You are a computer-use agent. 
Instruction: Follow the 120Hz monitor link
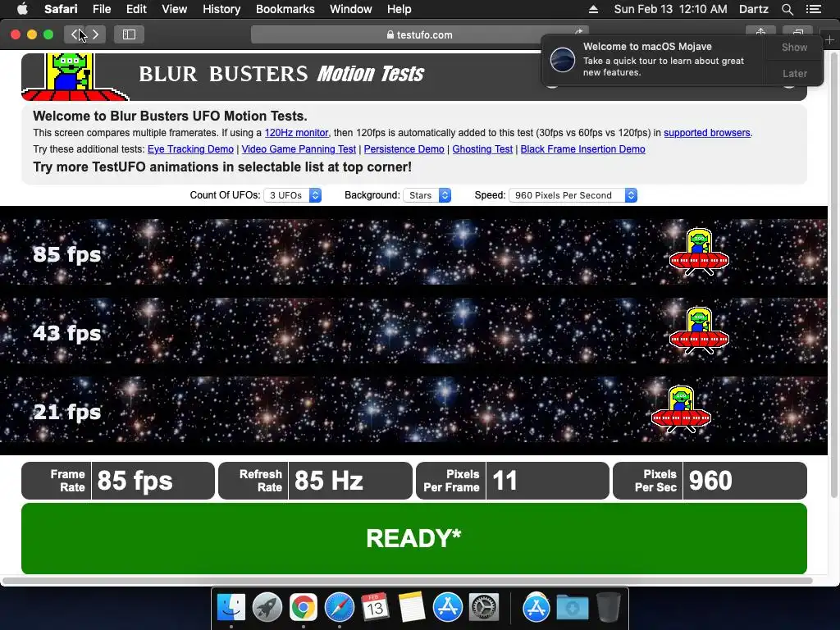tap(296, 133)
